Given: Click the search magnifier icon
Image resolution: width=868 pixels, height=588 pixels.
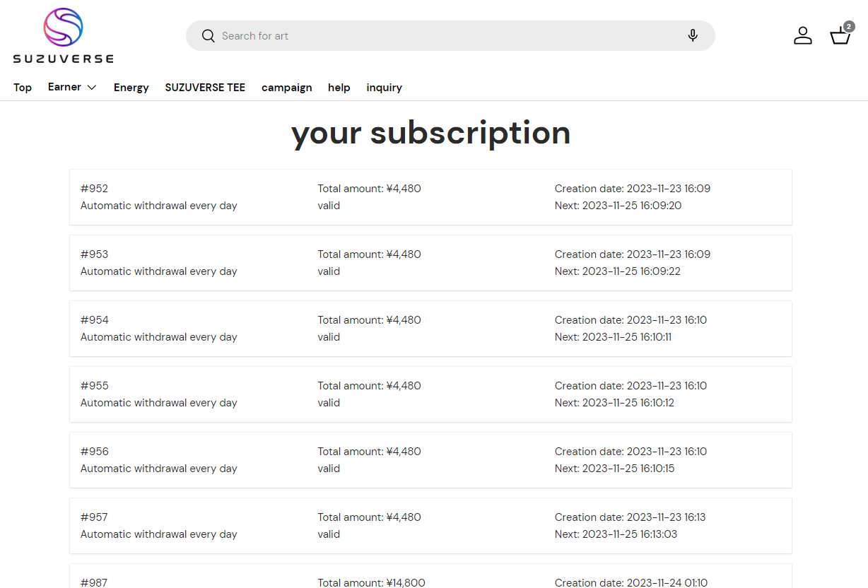Looking at the screenshot, I should (208, 36).
